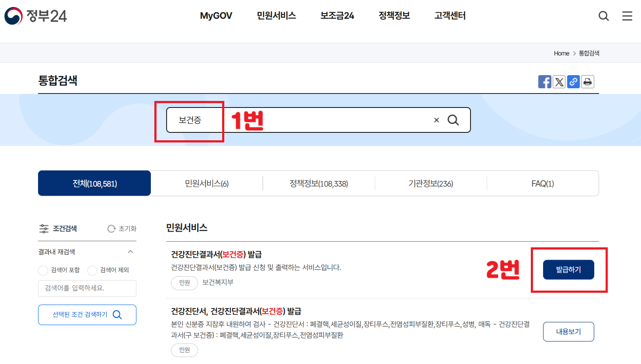Image resolution: width=641 pixels, height=364 pixels.
Task: Clear the 보건증 search text with the × icon
Action: (x=436, y=120)
